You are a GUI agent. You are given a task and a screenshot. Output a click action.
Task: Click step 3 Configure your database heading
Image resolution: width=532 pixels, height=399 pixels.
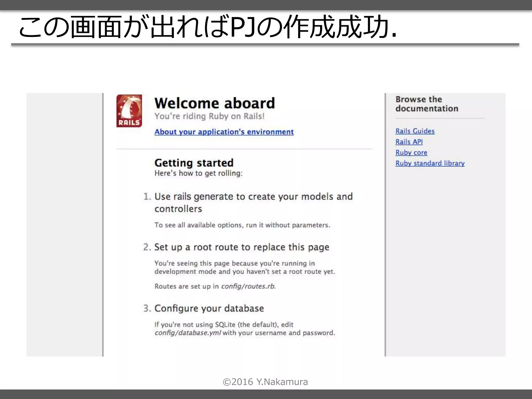(209, 308)
